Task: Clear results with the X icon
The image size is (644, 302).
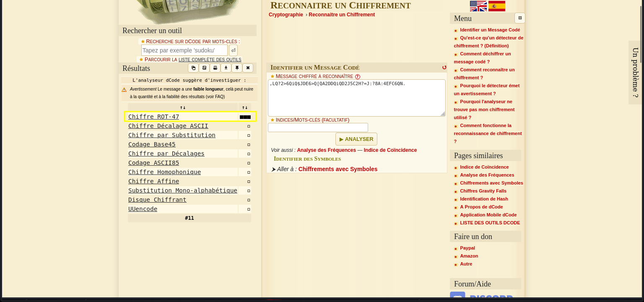Action: pyautogui.click(x=248, y=68)
